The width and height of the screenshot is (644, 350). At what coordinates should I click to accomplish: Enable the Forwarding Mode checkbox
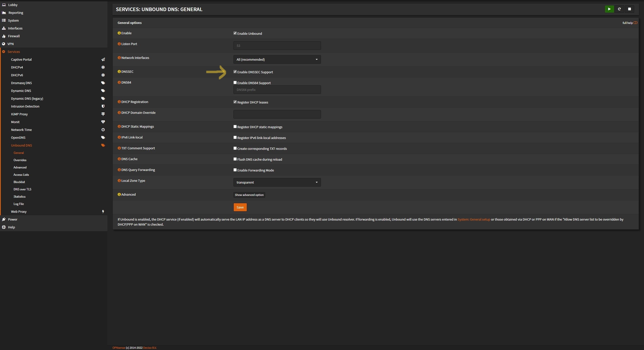pyautogui.click(x=235, y=170)
